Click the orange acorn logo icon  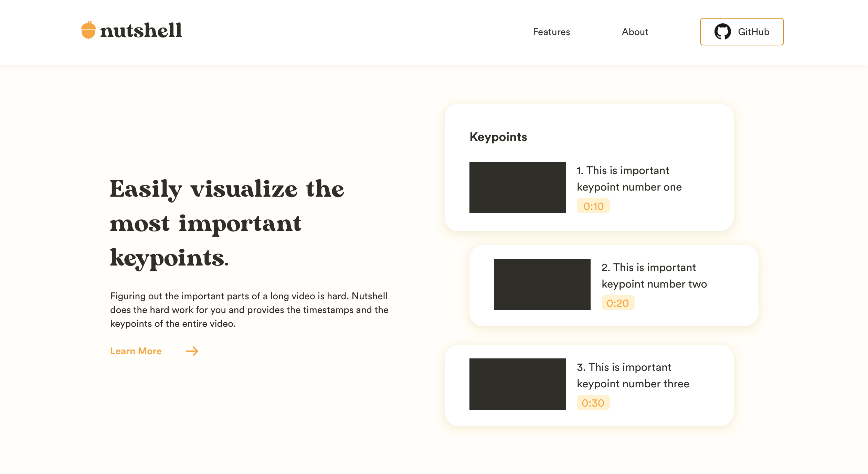[x=88, y=30]
